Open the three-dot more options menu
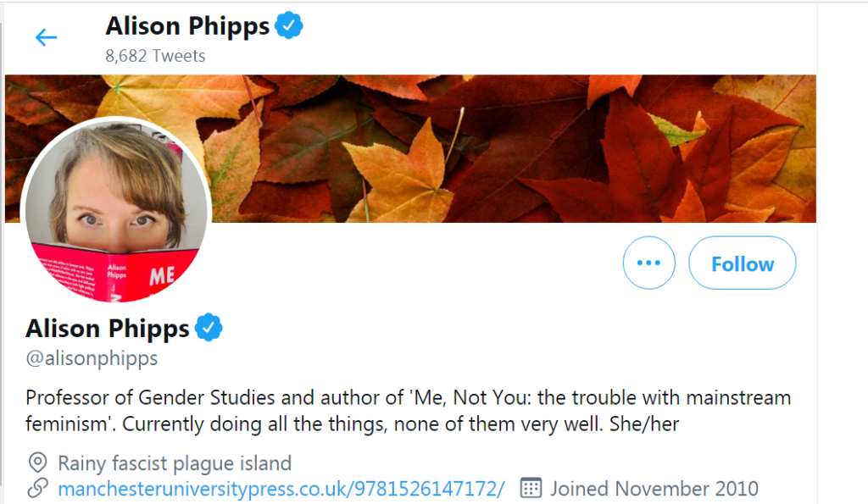The width and height of the screenshot is (868, 504). 648,263
